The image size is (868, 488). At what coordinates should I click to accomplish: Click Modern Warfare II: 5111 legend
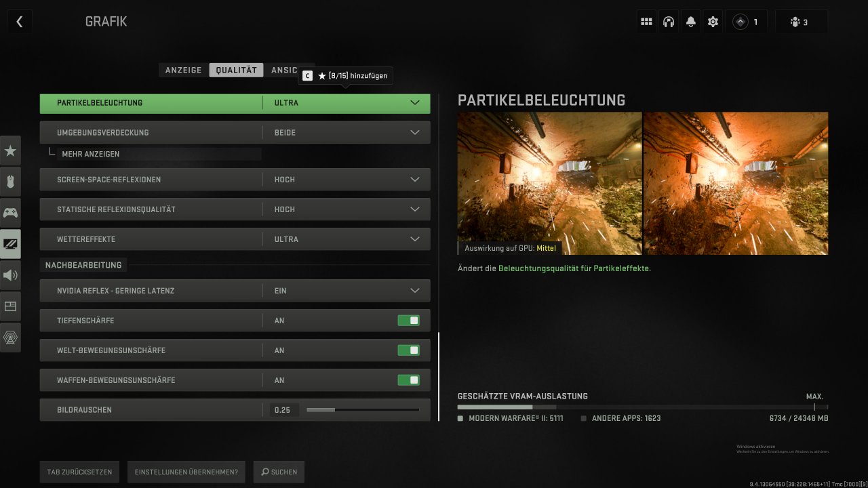[511, 418]
